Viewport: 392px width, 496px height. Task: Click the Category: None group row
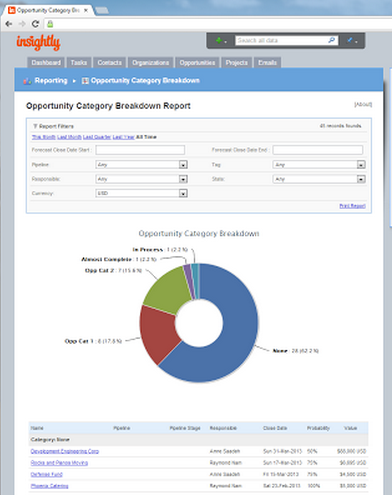[199, 440]
